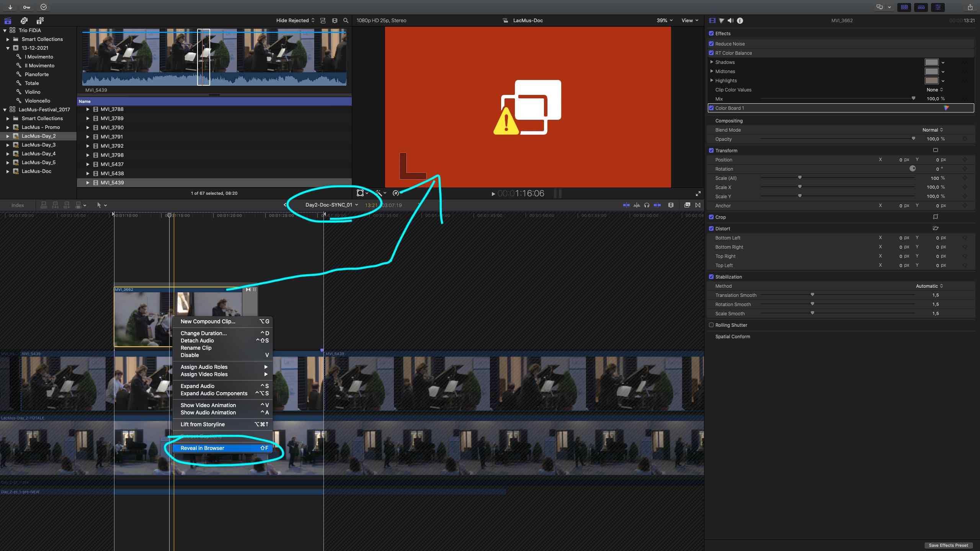Click the Stabilization checkbox to toggle it
This screenshot has height=551, width=980.
click(711, 277)
